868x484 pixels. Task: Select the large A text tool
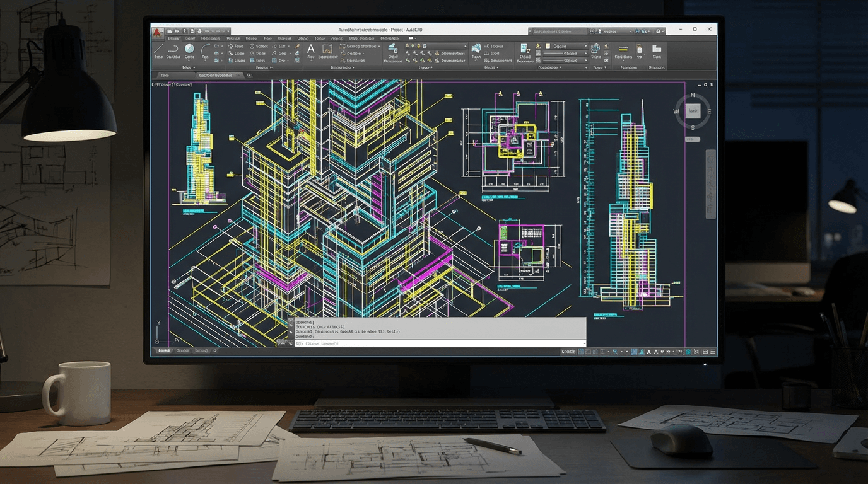click(310, 49)
